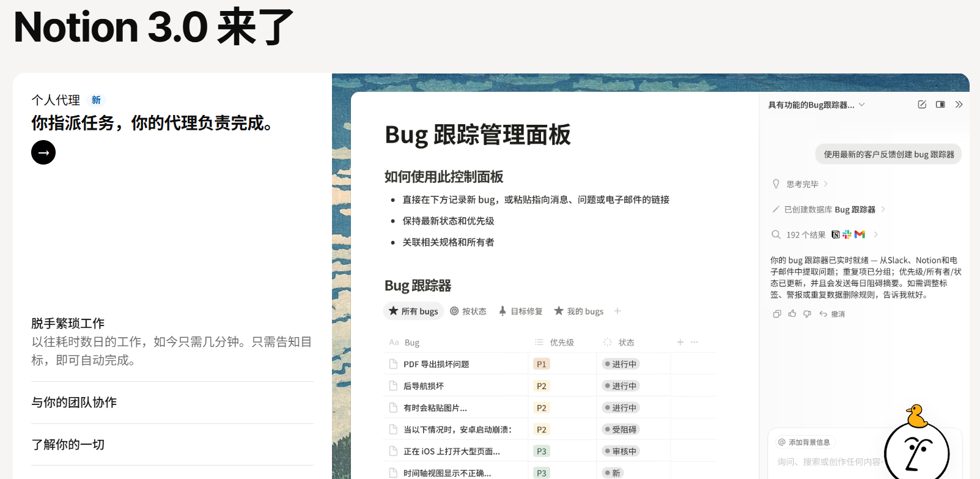Screen dimensions: 980x479
Task: Click the 审核中 status pill
Action: pyautogui.click(x=621, y=451)
